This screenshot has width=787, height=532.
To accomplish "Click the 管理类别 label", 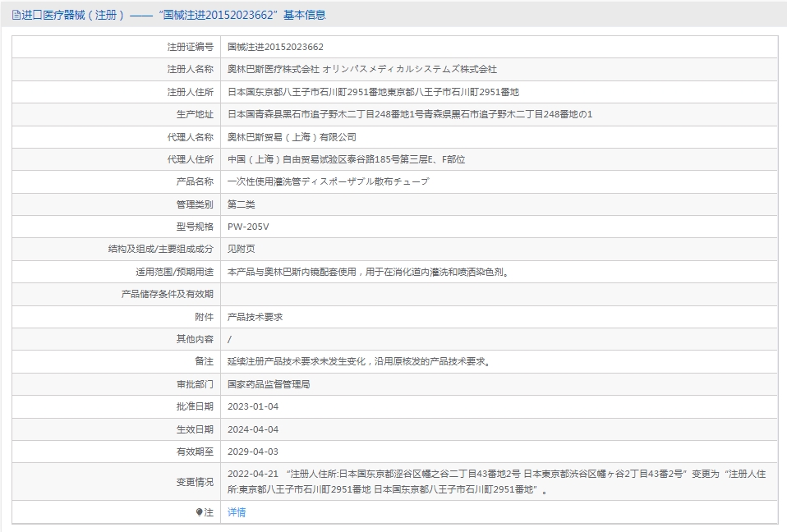I will coord(195,204).
